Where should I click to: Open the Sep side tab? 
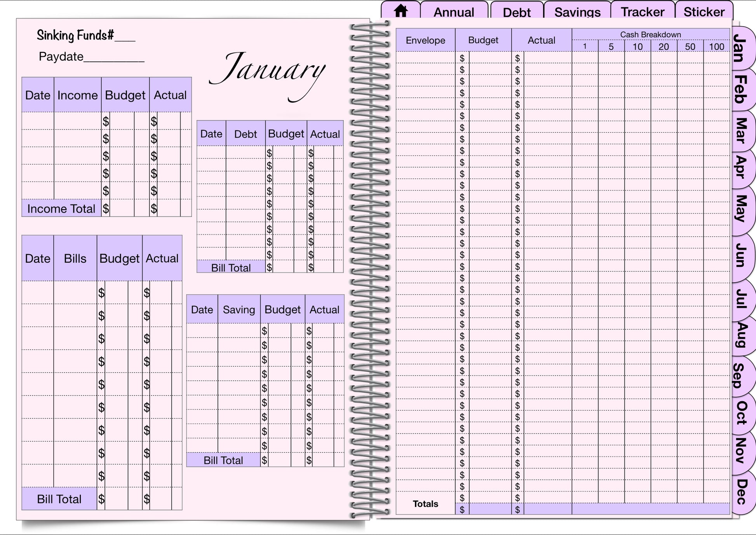[x=739, y=375]
